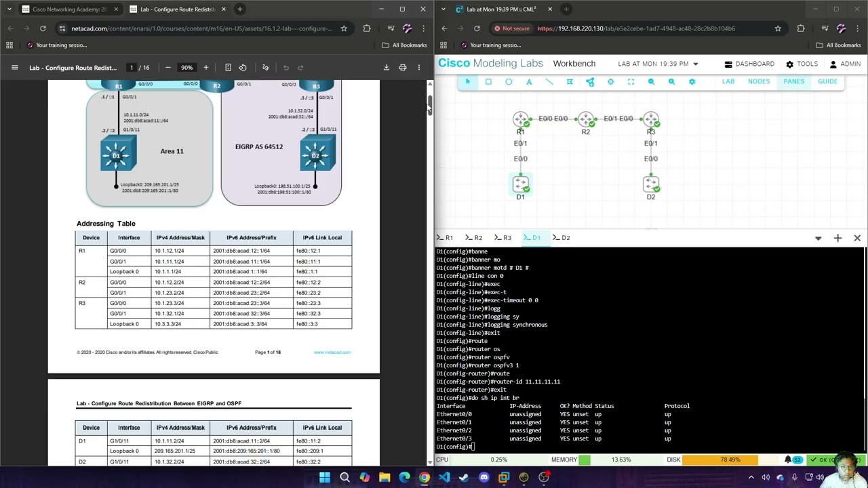Switch to the R2 console tab
The image size is (868, 488).
click(x=475, y=238)
